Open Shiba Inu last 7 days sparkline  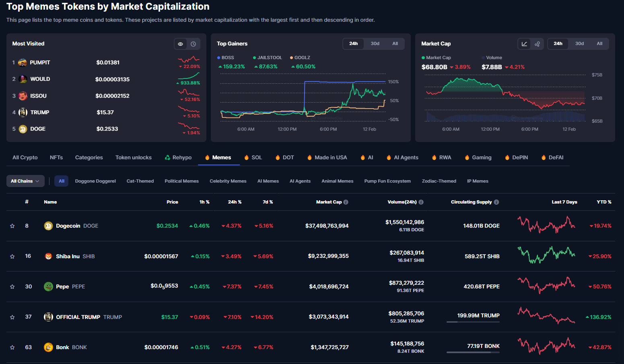click(546, 255)
